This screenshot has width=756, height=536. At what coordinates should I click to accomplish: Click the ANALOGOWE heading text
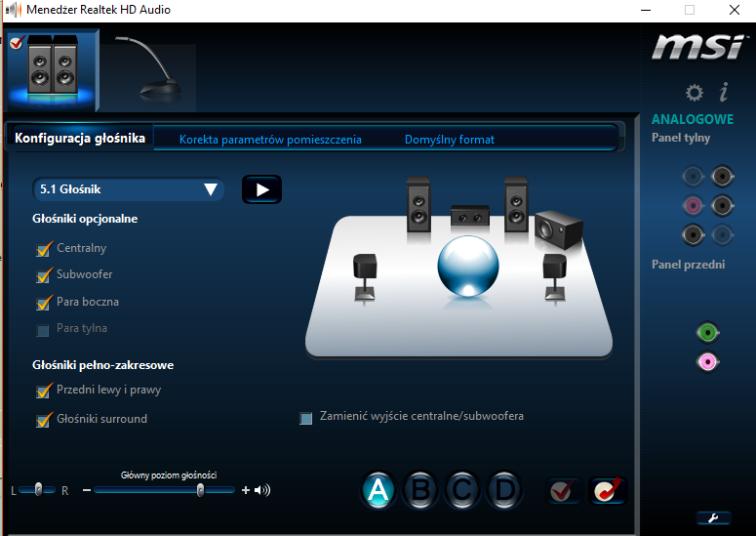(x=693, y=119)
